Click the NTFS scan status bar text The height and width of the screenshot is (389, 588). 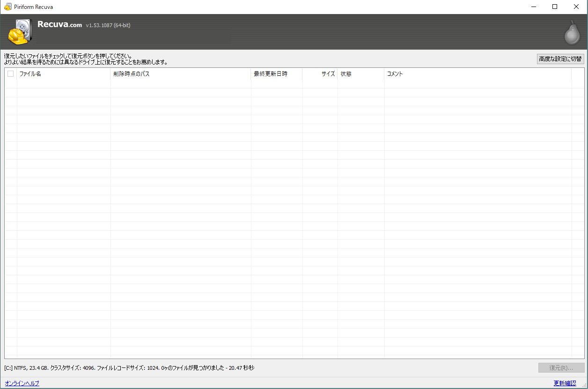(x=129, y=368)
